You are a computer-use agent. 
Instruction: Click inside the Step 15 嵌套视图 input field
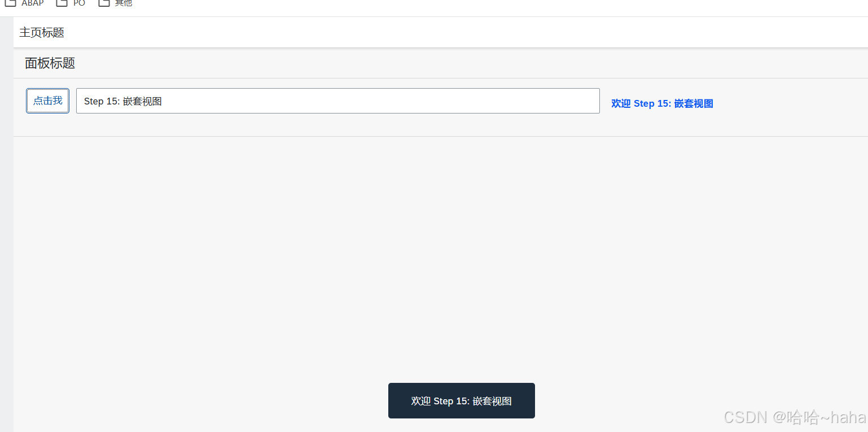click(337, 101)
